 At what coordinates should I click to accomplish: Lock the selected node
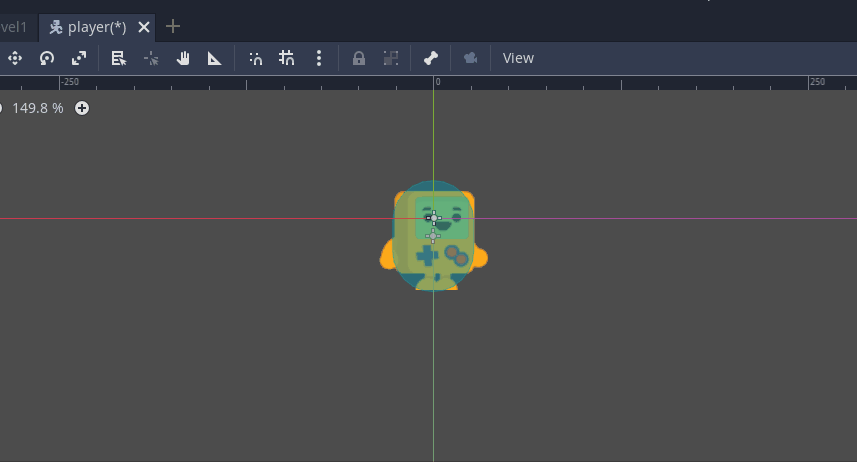(x=359, y=58)
